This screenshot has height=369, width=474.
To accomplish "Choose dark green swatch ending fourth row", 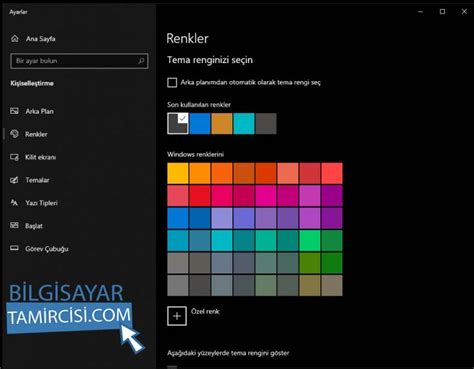I will pyautogui.click(x=332, y=240).
